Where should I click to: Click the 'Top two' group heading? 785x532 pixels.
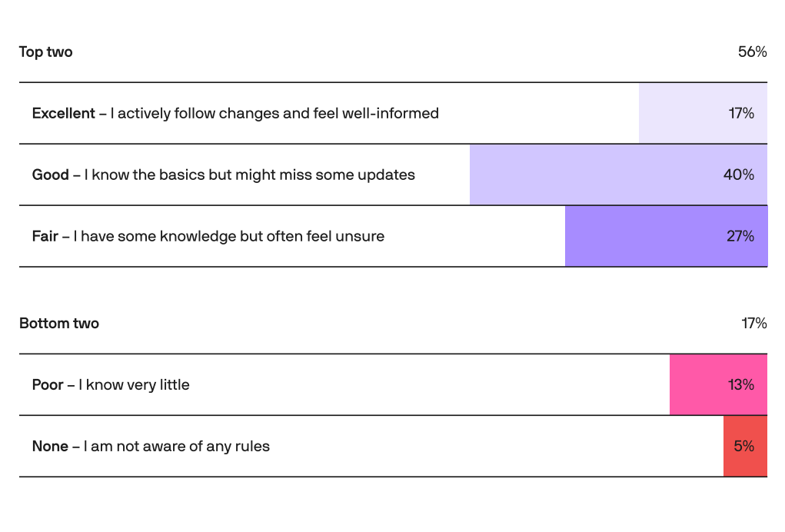pyautogui.click(x=46, y=52)
